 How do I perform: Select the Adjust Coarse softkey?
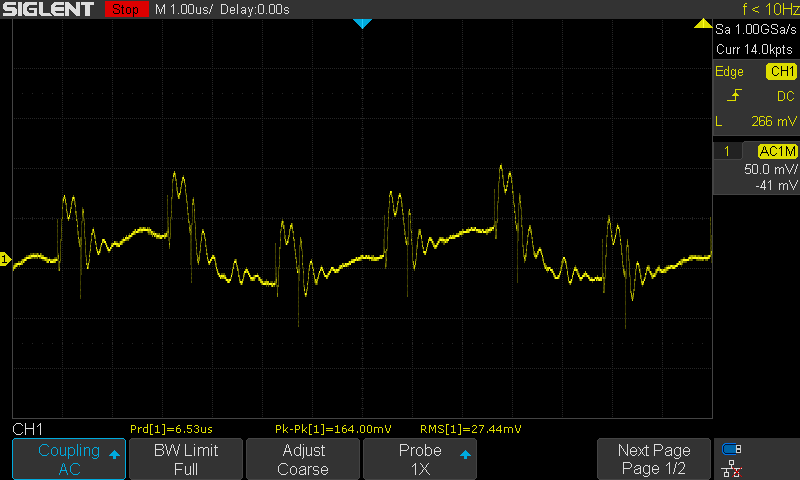303,459
